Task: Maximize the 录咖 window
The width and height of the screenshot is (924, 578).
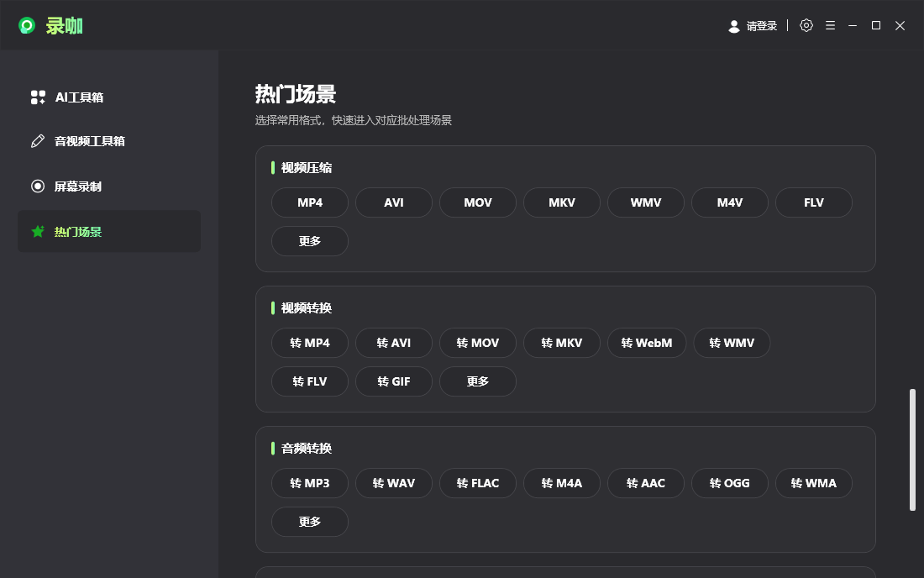Action: coord(876,25)
